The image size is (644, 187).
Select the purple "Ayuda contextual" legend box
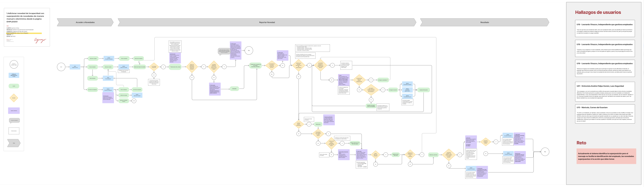[14, 110]
